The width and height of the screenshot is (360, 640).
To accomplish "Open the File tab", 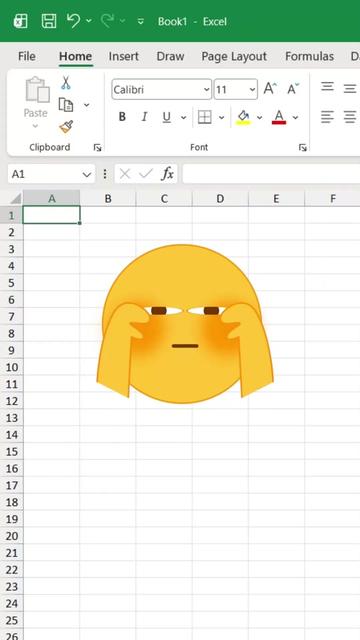I will tap(27, 56).
